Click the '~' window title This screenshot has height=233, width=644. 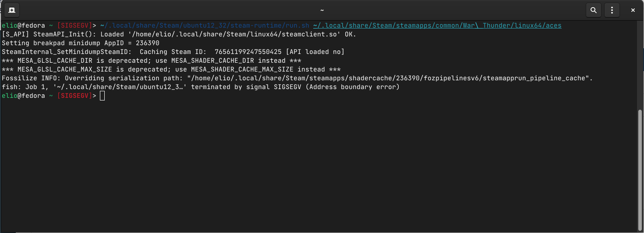(x=322, y=10)
